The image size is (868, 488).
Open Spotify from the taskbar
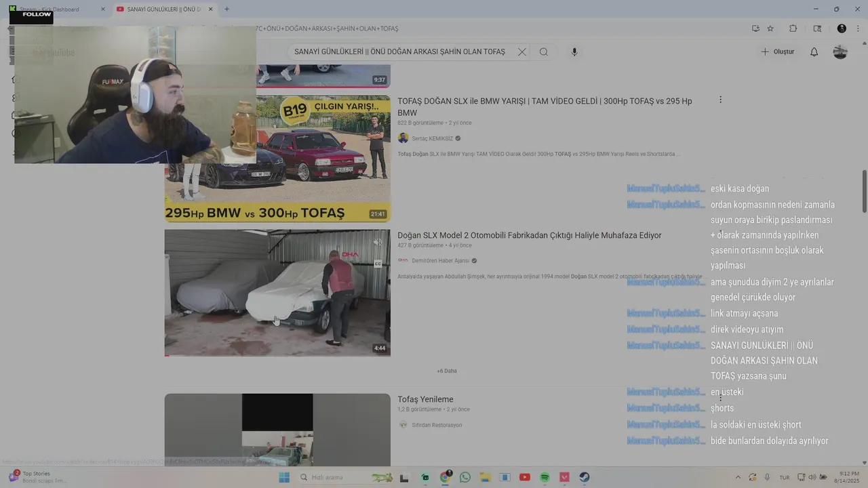[x=545, y=477]
